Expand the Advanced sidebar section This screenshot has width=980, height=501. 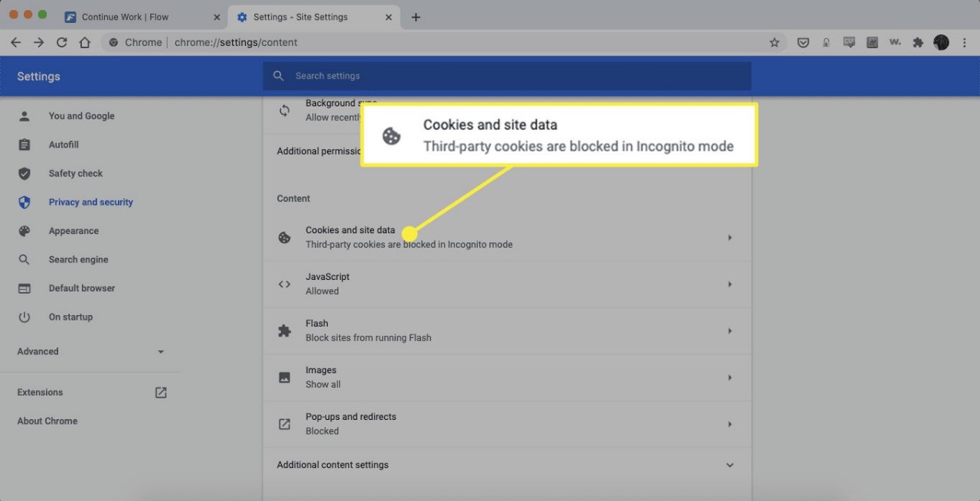click(91, 352)
